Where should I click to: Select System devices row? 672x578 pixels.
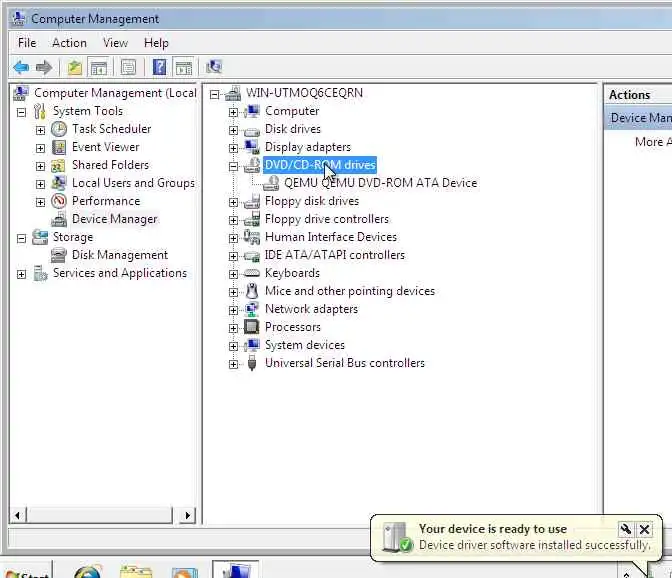(305, 345)
